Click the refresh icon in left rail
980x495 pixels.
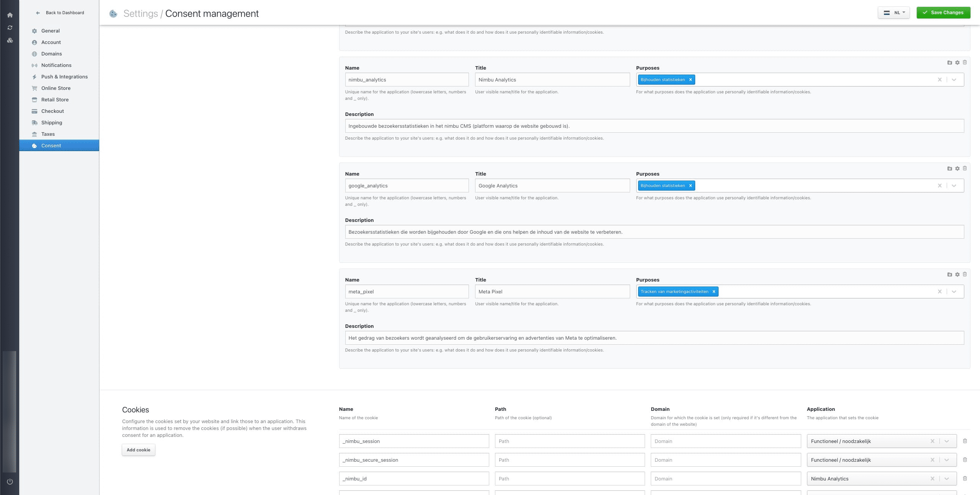point(10,28)
